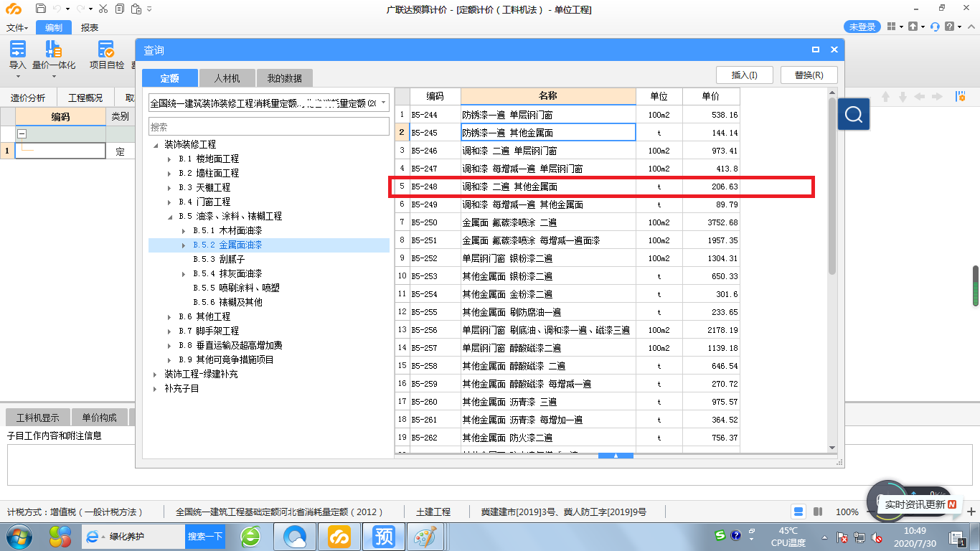Select the 定额 tab in query dialog

(x=169, y=78)
